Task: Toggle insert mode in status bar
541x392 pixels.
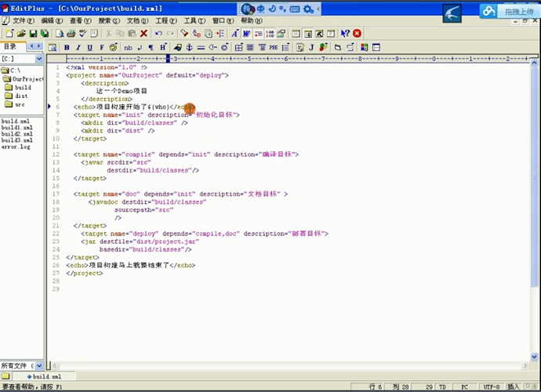Action: (x=514, y=387)
